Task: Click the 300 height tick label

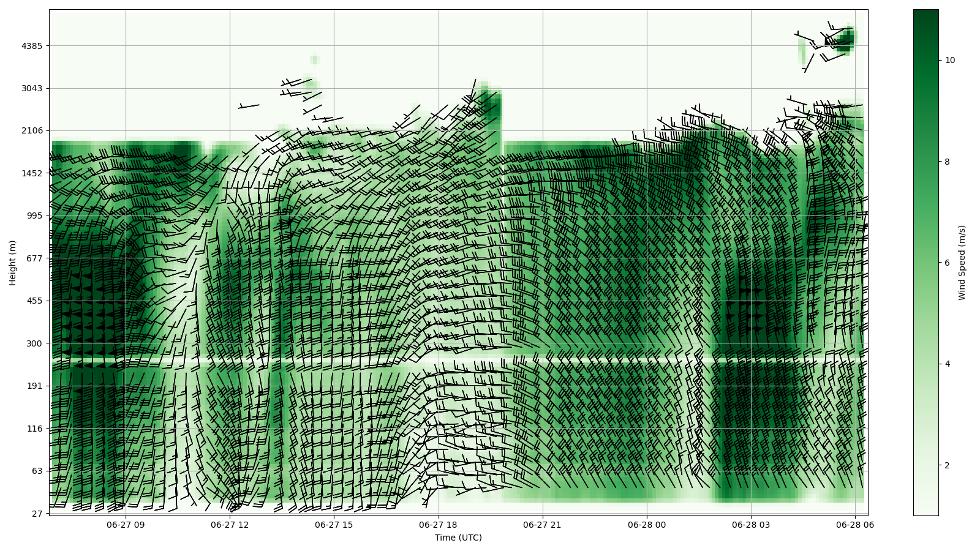Action: point(34,343)
